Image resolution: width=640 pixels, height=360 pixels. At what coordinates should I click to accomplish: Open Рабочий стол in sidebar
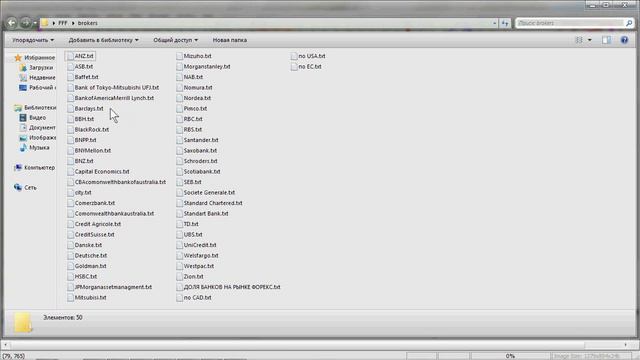pyautogui.click(x=42, y=87)
